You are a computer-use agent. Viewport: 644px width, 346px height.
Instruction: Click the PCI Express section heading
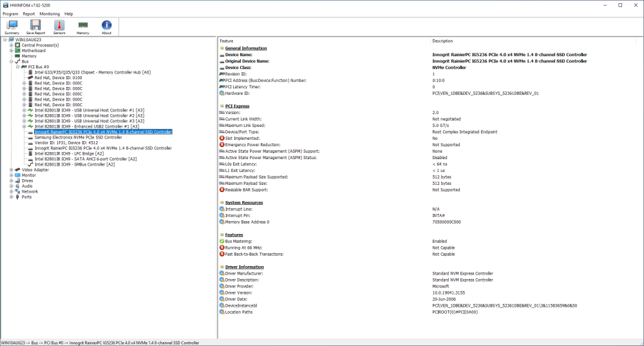coord(238,106)
